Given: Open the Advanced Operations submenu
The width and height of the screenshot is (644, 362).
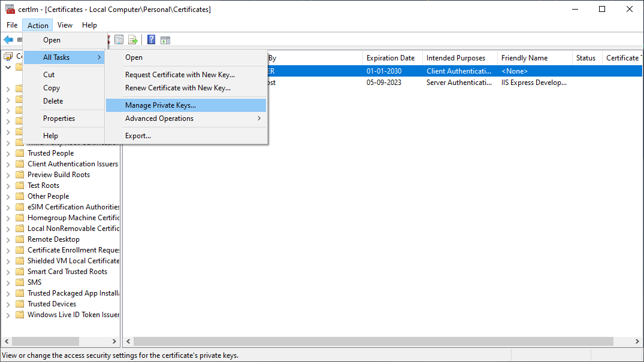Looking at the screenshot, I should click(159, 118).
